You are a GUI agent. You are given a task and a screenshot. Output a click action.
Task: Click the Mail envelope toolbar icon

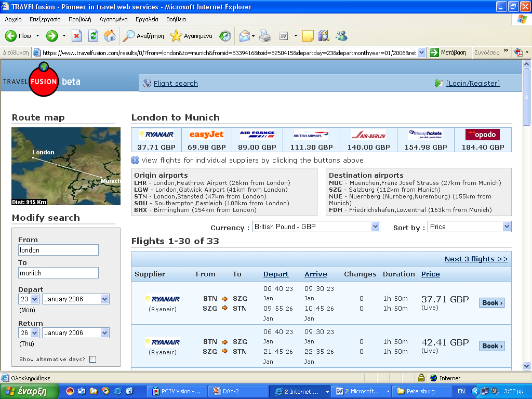coord(244,36)
